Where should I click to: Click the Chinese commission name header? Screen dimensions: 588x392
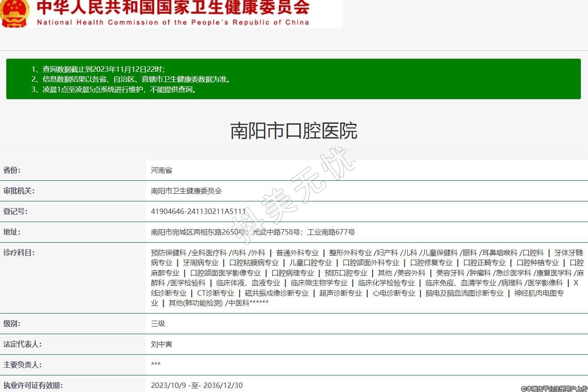(x=173, y=7)
